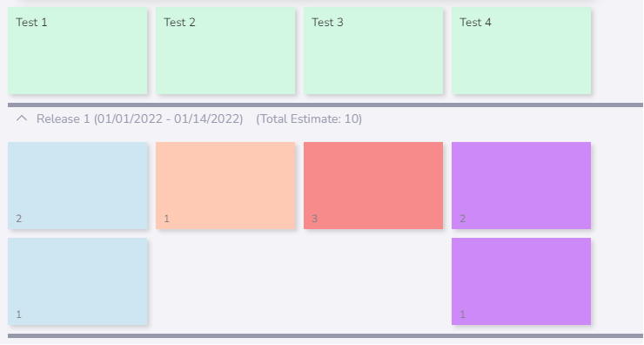Select the light blue card estimated 1
This screenshot has width=644, height=345.
pyautogui.click(x=77, y=281)
